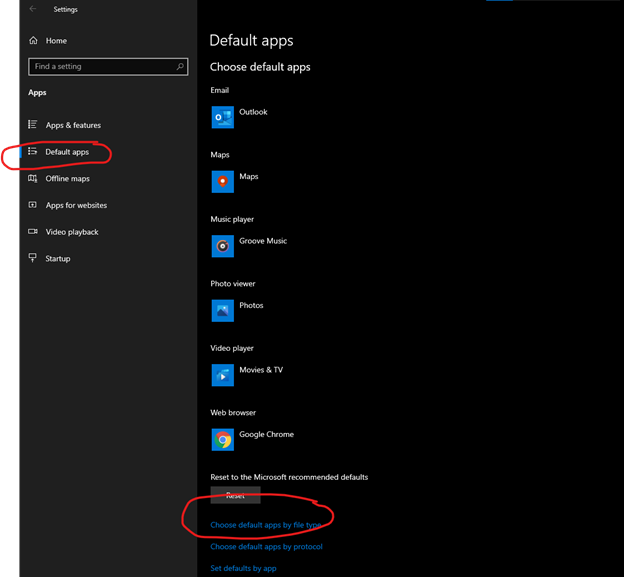Click the Offline maps icon

(33, 178)
